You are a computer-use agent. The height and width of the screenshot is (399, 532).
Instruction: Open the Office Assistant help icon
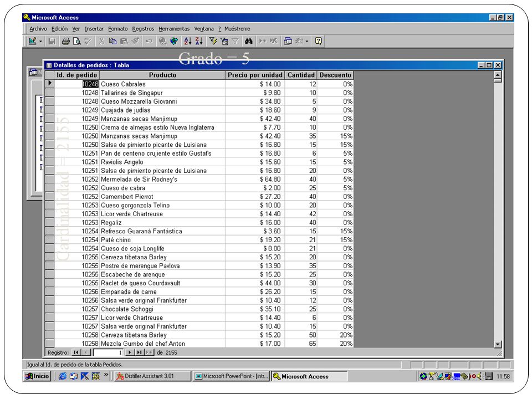pyautogui.click(x=318, y=42)
